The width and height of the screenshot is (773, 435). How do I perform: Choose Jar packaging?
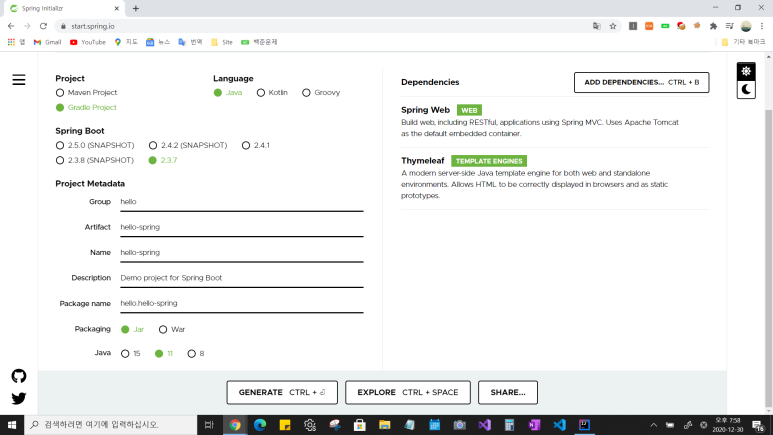132,329
